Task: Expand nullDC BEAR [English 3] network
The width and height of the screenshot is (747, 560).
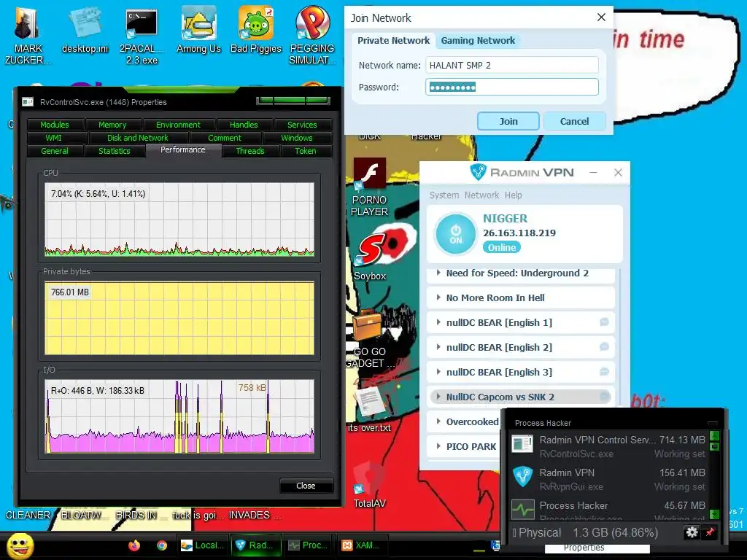Action: tap(438, 372)
